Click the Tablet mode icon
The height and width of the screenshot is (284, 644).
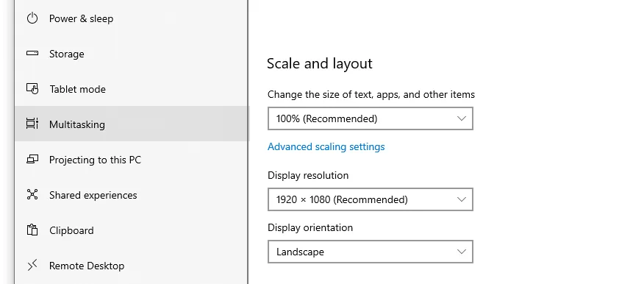click(x=32, y=88)
